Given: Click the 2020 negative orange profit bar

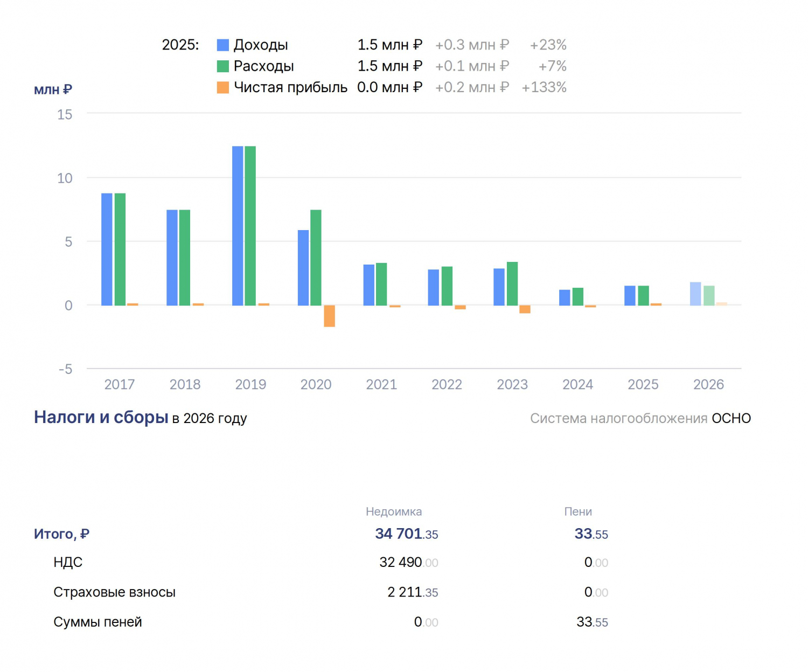Looking at the screenshot, I should click(329, 316).
